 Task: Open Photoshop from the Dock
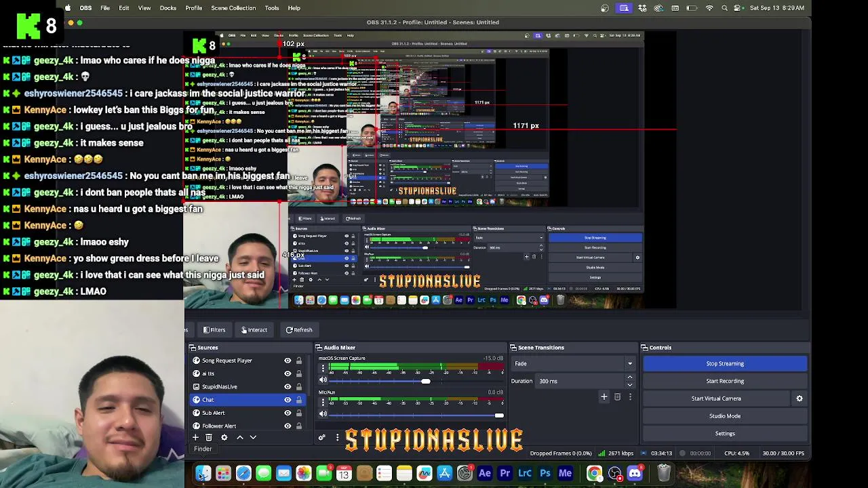[x=545, y=473]
